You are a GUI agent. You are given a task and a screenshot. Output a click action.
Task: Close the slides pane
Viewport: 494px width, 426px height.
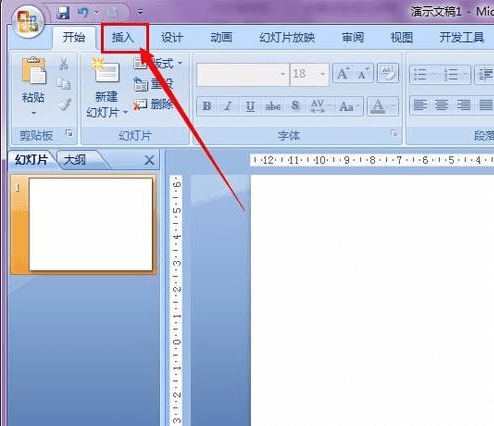[x=149, y=160]
